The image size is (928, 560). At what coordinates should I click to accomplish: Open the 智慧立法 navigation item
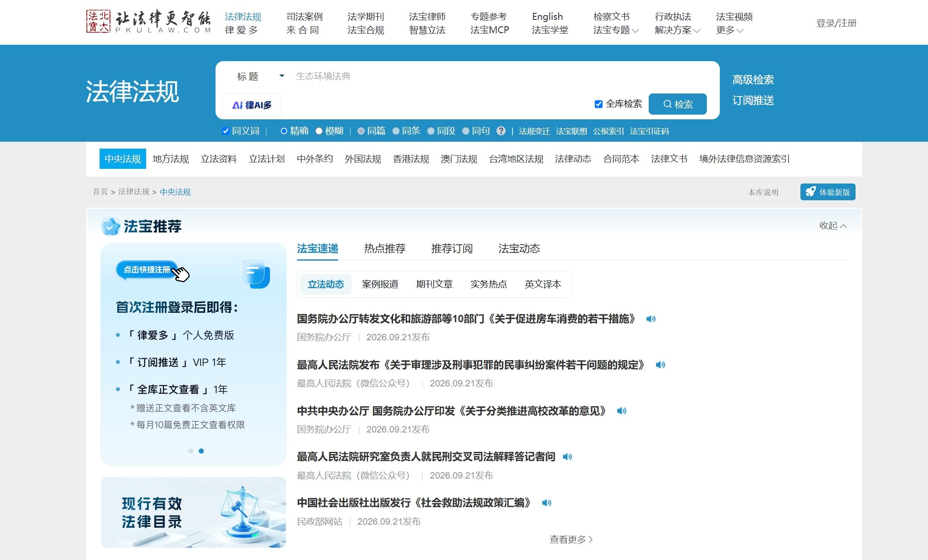427,30
